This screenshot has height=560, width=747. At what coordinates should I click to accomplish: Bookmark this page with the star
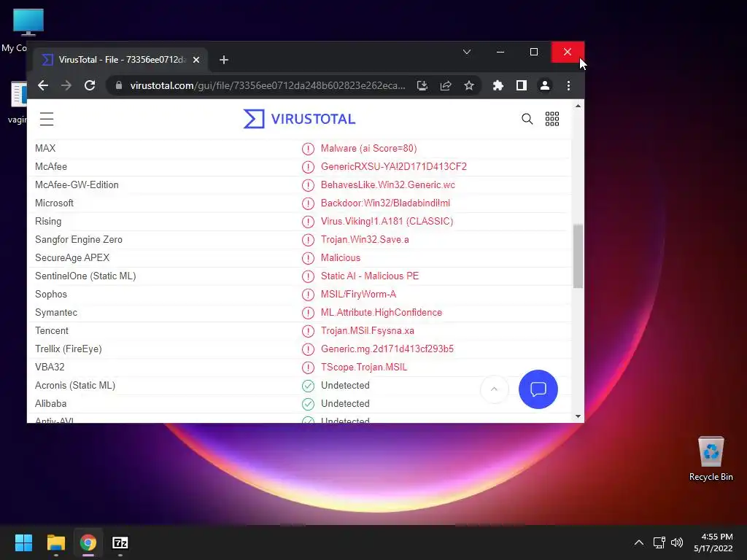[469, 85]
